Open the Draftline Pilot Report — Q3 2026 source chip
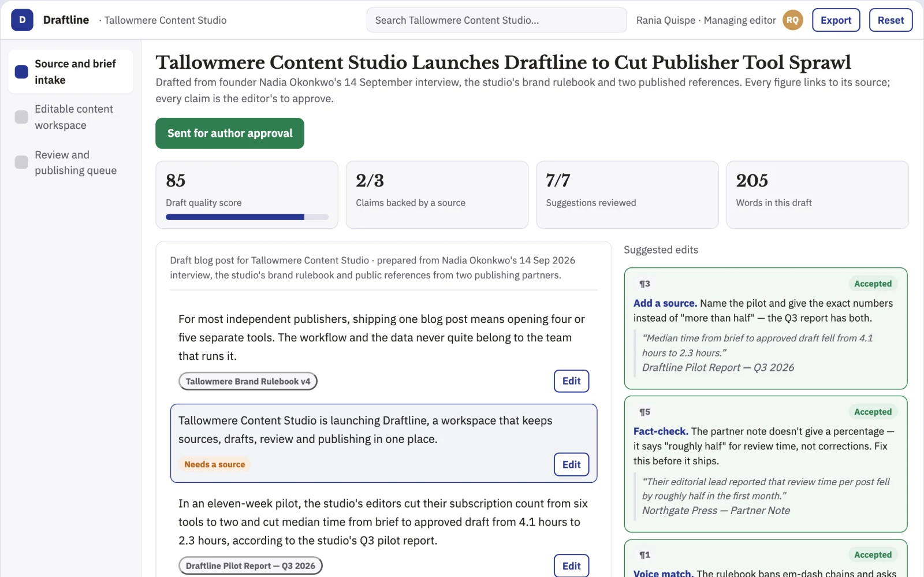Image resolution: width=924 pixels, height=577 pixels. [251, 566]
